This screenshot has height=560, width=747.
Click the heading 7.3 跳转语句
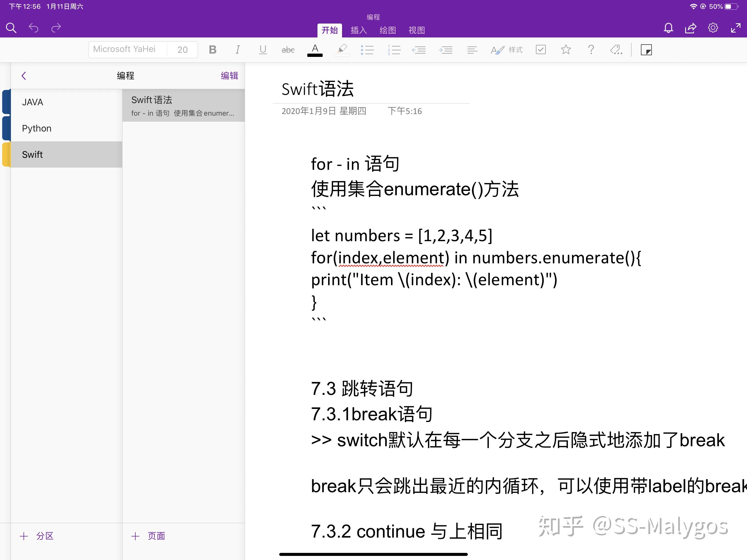[x=362, y=389]
